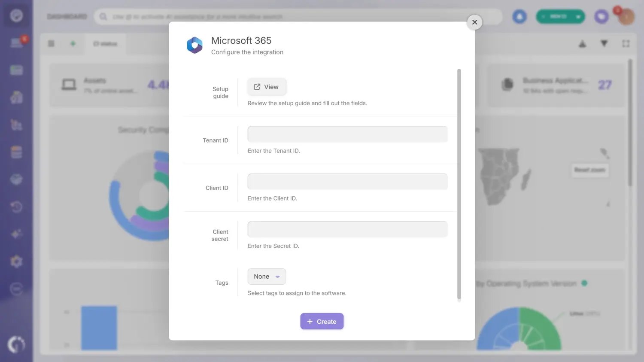Open the sidebar icon with red badge

pos(17,43)
